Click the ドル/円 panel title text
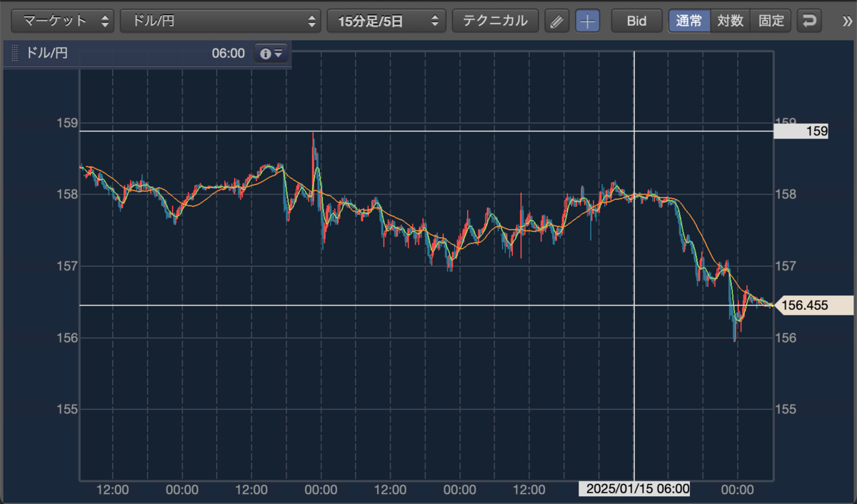This screenshot has height=504, width=857. click(46, 53)
